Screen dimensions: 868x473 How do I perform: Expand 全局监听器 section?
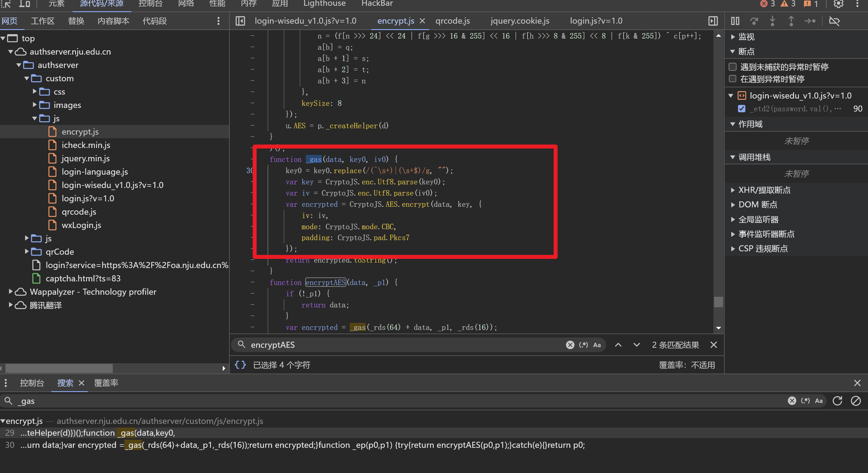pos(733,220)
